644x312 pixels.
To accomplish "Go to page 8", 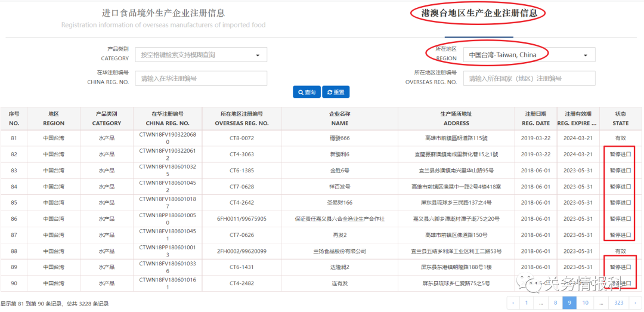I will pos(556,303).
